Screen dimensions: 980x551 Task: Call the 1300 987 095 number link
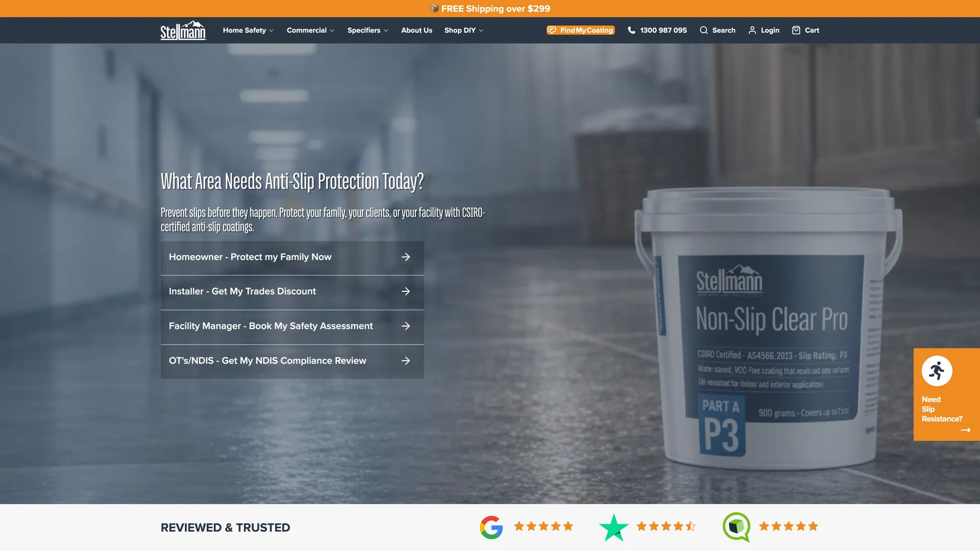point(663,30)
